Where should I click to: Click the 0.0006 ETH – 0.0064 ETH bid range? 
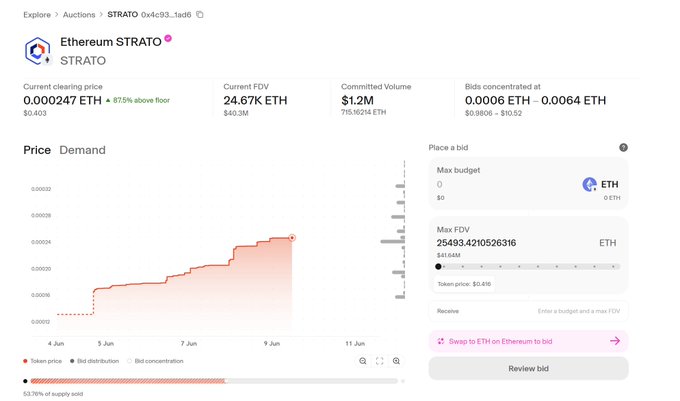535,100
